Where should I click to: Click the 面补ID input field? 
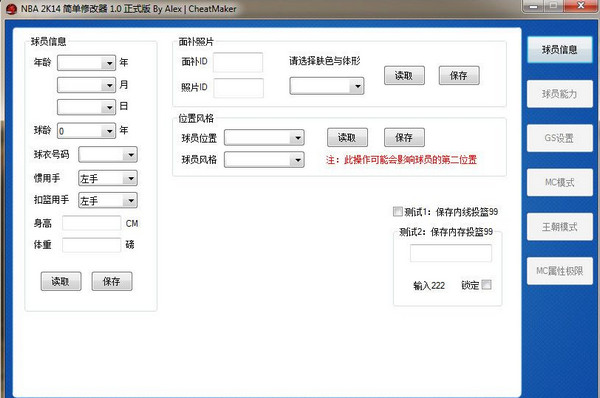pos(238,62)
